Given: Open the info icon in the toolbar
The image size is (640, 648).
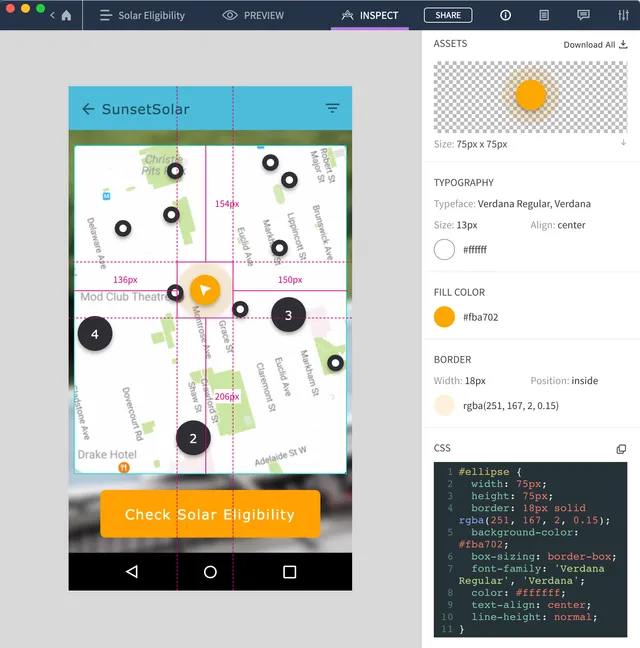Looking at the screenshot, I should (505, 15).
